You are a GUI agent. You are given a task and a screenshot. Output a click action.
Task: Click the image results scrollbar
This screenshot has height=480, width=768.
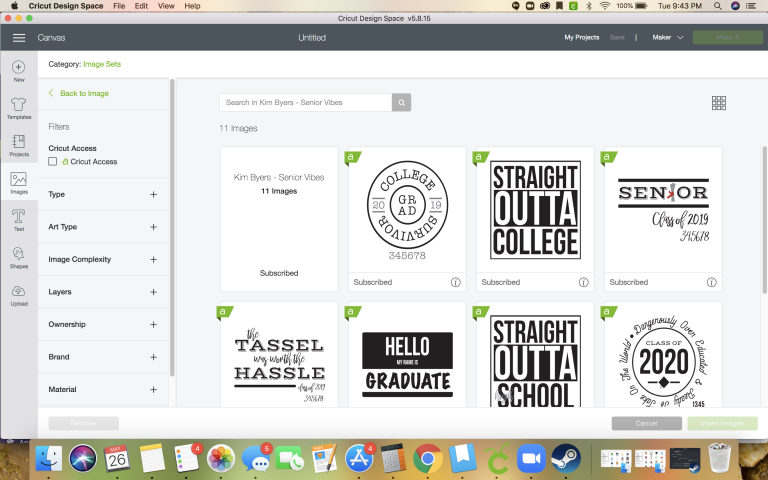point(765,220)
